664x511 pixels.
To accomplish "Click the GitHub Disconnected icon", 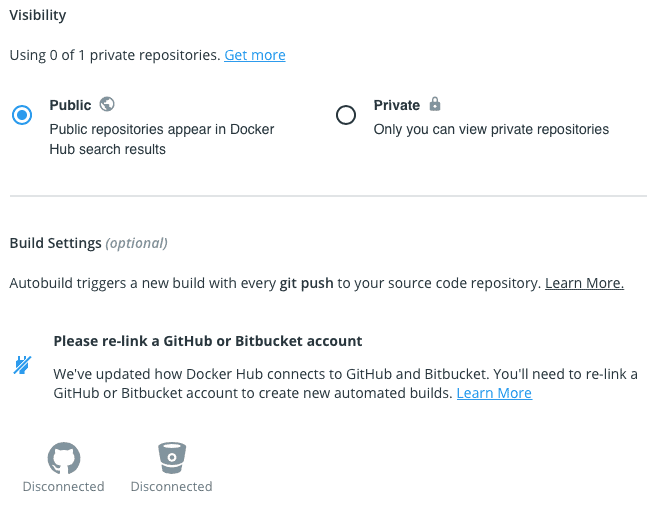I will pos(64,458).
